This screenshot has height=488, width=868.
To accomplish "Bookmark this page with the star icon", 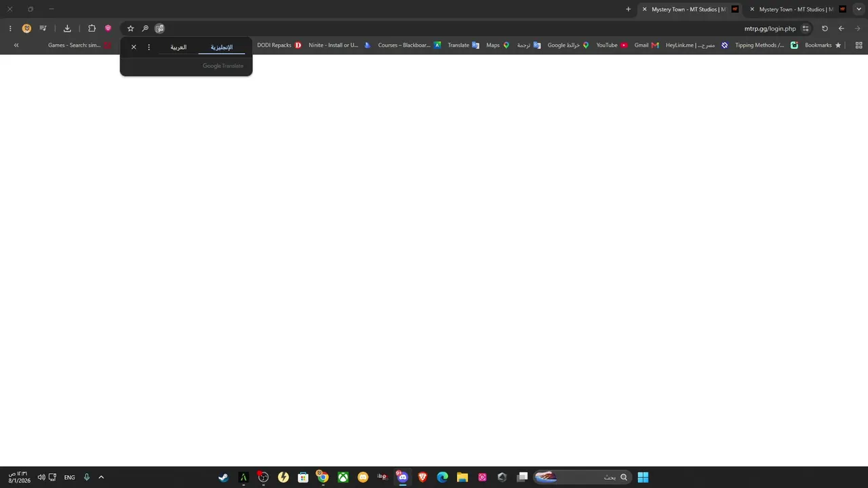I will (x=131, y=28).
